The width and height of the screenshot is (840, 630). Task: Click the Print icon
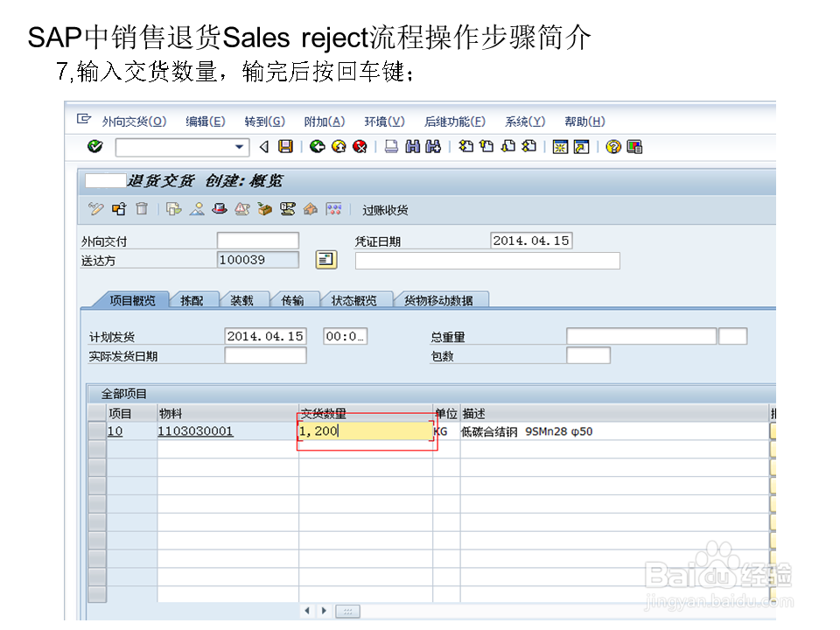(392, 146)
